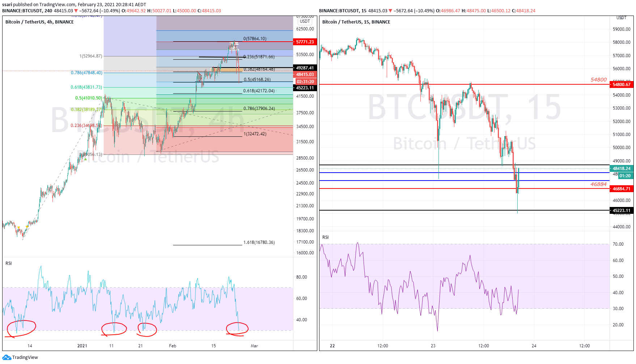Click the 59000.00 price on 15m axis
The height and width of the screenshot is (364, 636).
[622, 29]
